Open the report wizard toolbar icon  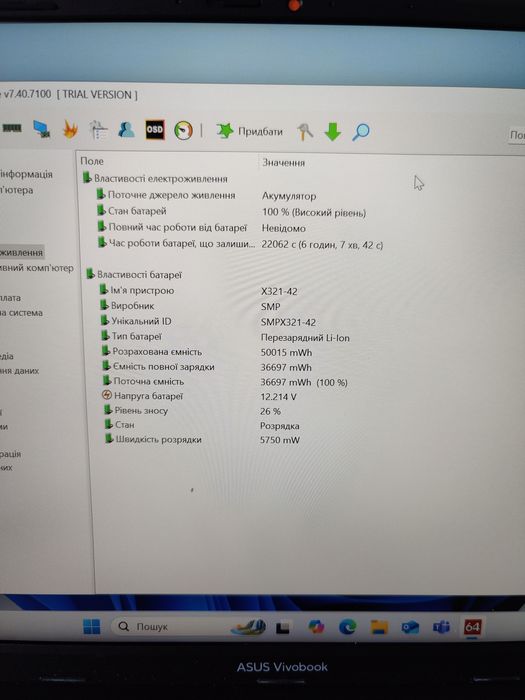point(99,130)
